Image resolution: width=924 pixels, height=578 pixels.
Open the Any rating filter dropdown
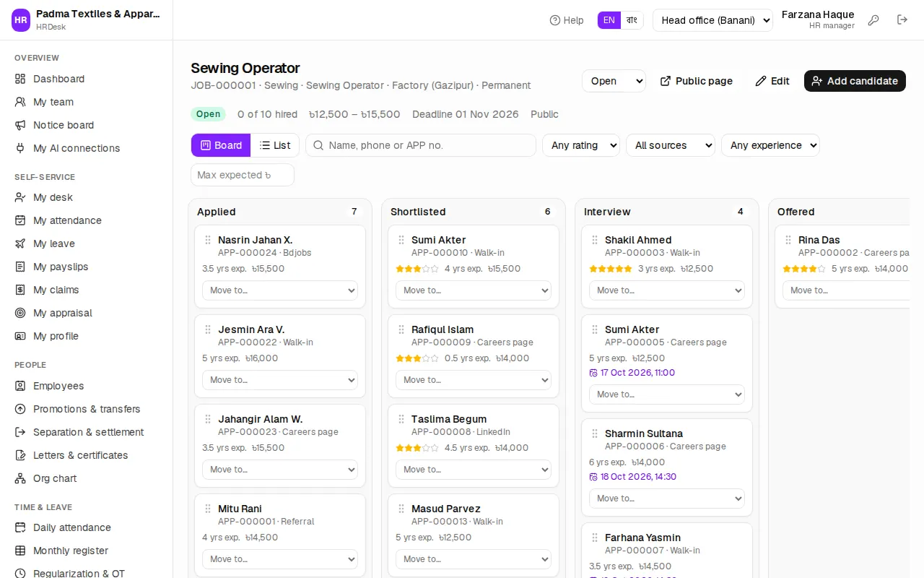tap(581, 145)
